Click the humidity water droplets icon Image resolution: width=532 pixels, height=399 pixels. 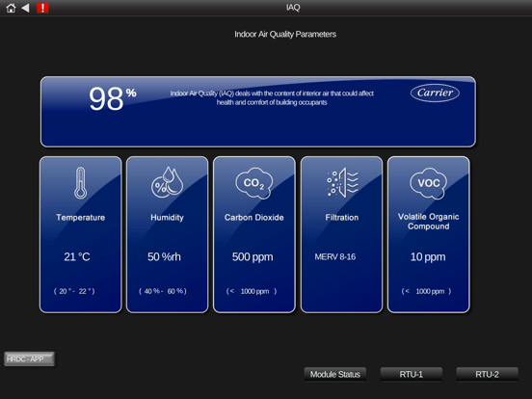(x=168, y=182)
